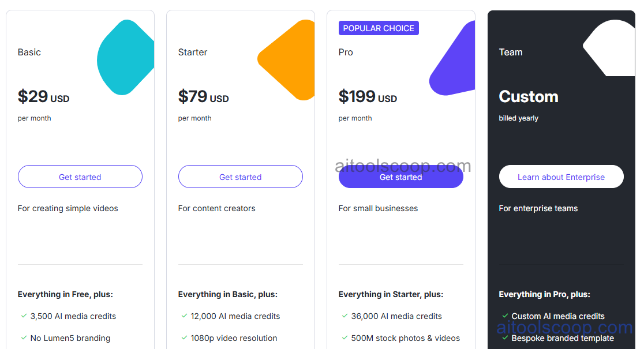Click the checkmark beside 3,500 AI media credits

tap(25, 316)
